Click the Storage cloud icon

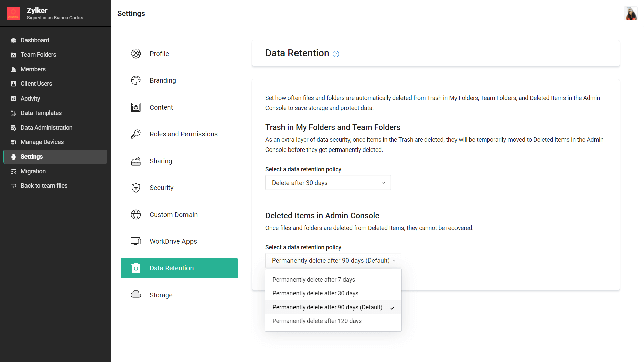(x=136, y=294)
